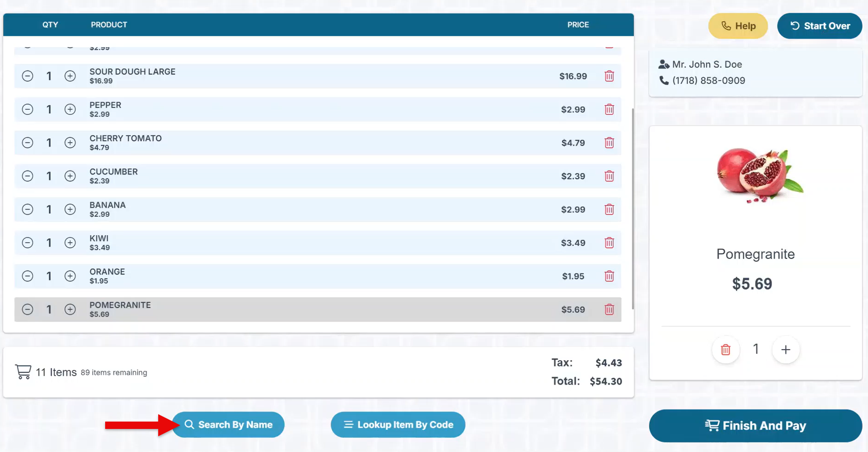
Task: Click trash icon in Pomegranate detail card
Action: click(x=725, y=350)
